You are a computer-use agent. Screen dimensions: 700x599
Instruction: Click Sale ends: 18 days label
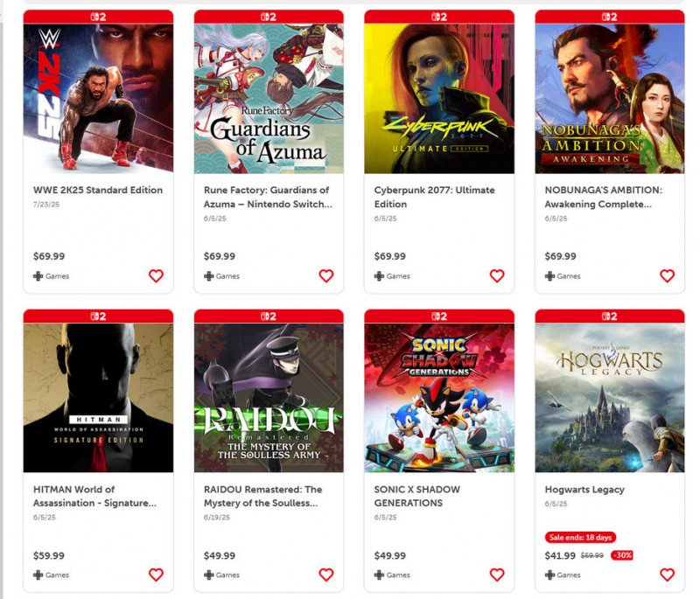coord(580,537)
